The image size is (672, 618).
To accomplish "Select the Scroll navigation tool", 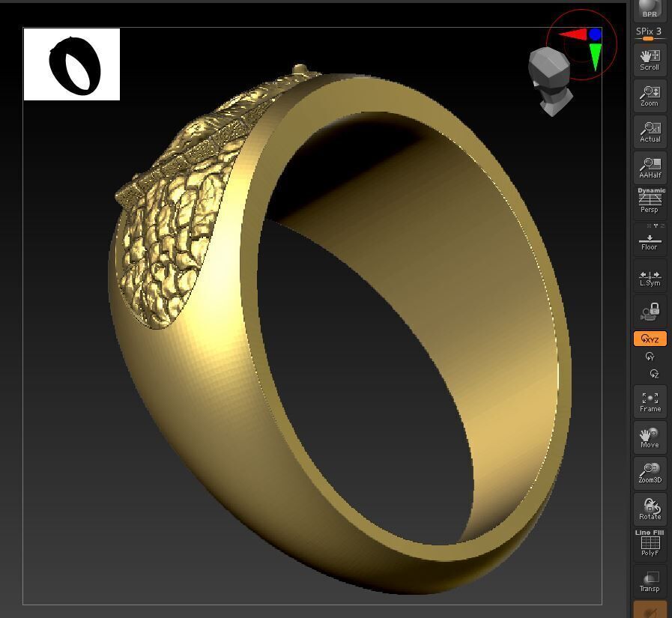I will (x=650, y=60).
